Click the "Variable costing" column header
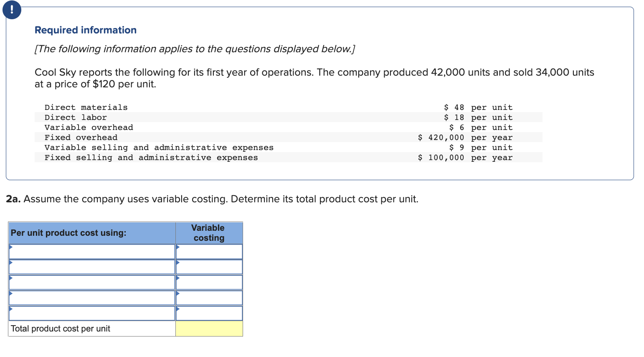 (x=209, y=233)
